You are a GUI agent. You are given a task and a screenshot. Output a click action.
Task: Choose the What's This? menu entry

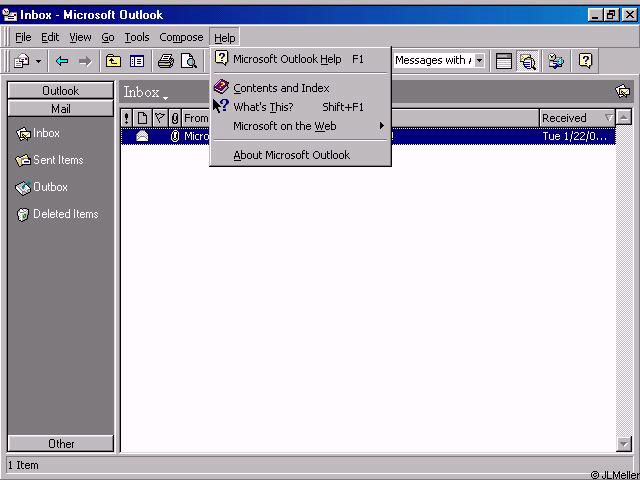(300, 107)
